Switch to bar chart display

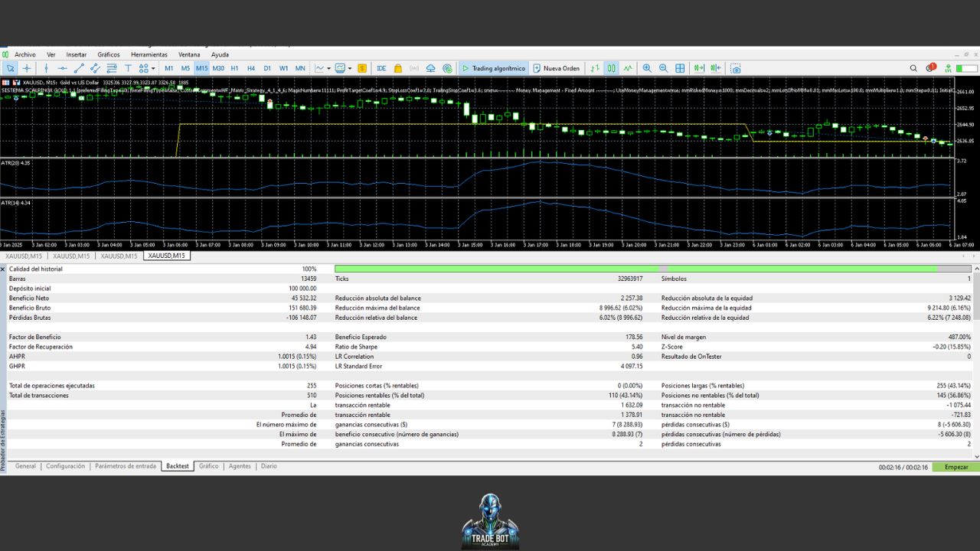[x=595, y=68]
